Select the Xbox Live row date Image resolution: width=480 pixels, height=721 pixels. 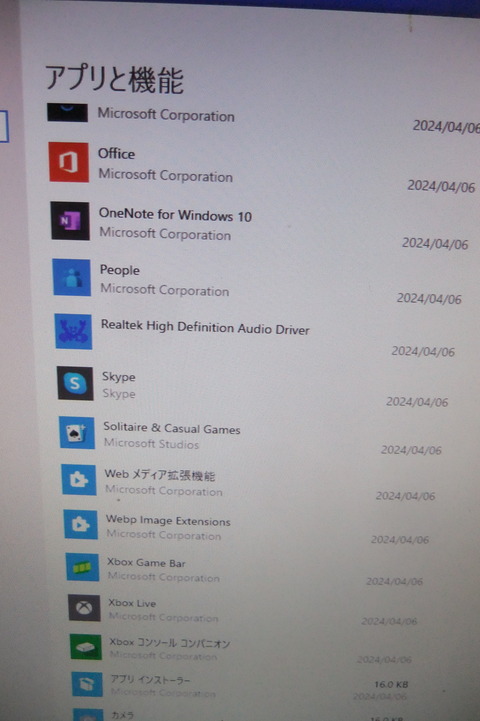pyautogui.click(x=389, y=621)
